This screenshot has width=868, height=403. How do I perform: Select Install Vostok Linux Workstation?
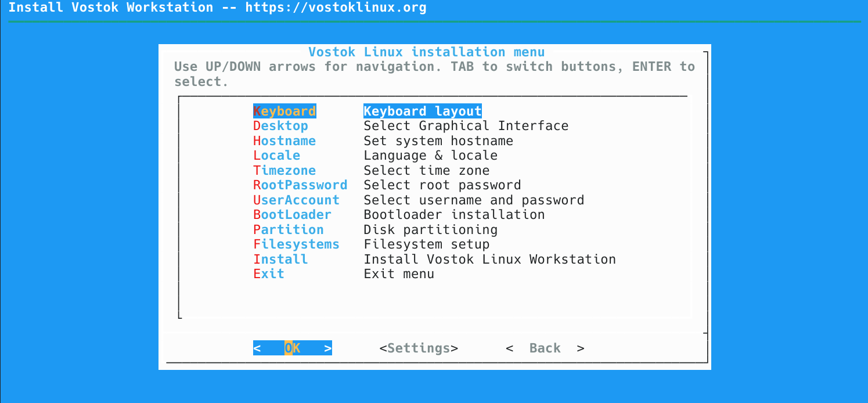(x=280, y=259)
